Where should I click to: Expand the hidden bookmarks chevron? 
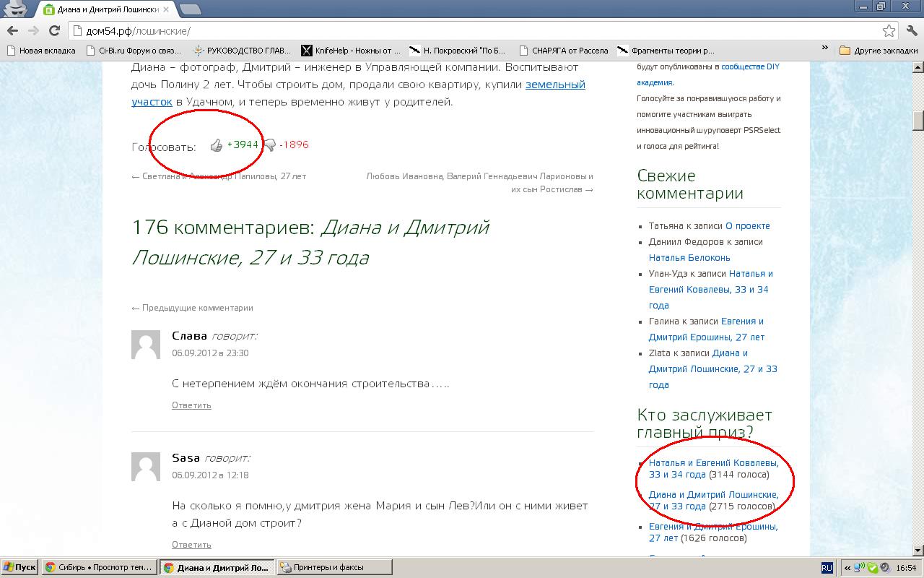[824, 48]
